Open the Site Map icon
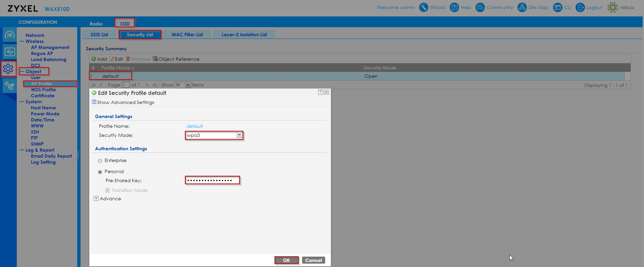This screenshot has width=644, height=267. [x=522, y=7]
